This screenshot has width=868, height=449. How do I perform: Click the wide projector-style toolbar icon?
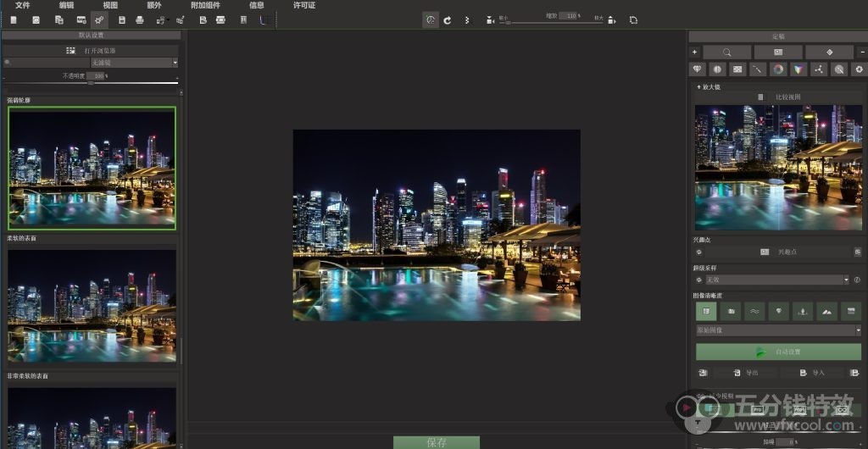click(220, 19)
